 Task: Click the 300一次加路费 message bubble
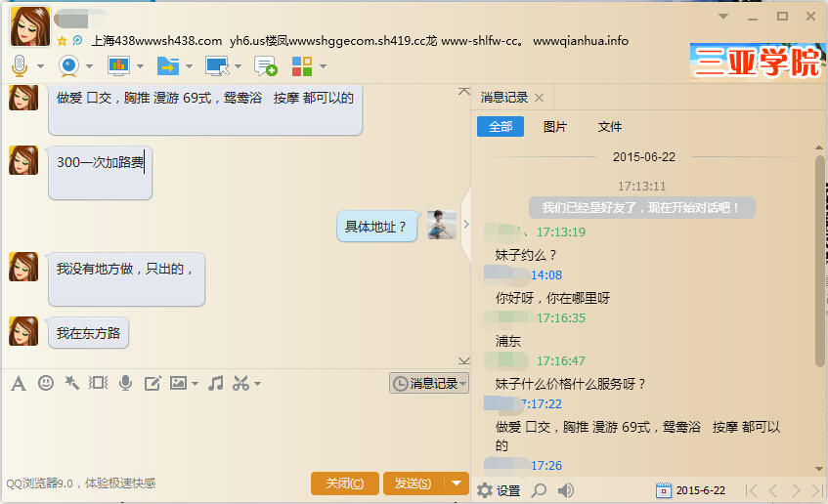[100, 173]
